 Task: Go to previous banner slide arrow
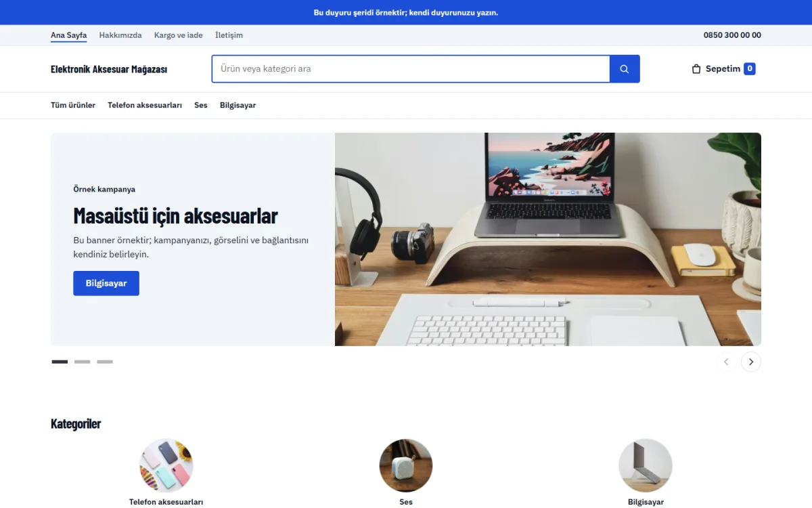pos(726,362)
